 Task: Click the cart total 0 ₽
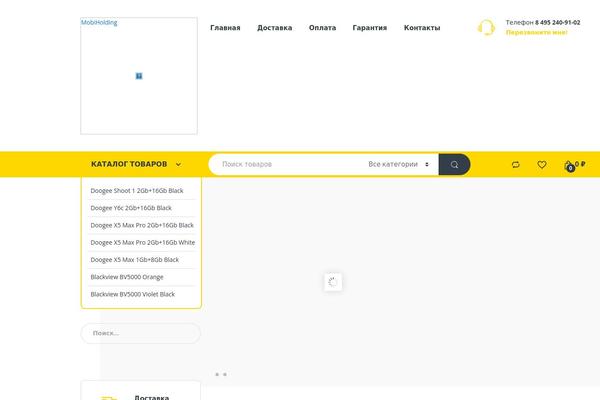click(x=580, y=164)
